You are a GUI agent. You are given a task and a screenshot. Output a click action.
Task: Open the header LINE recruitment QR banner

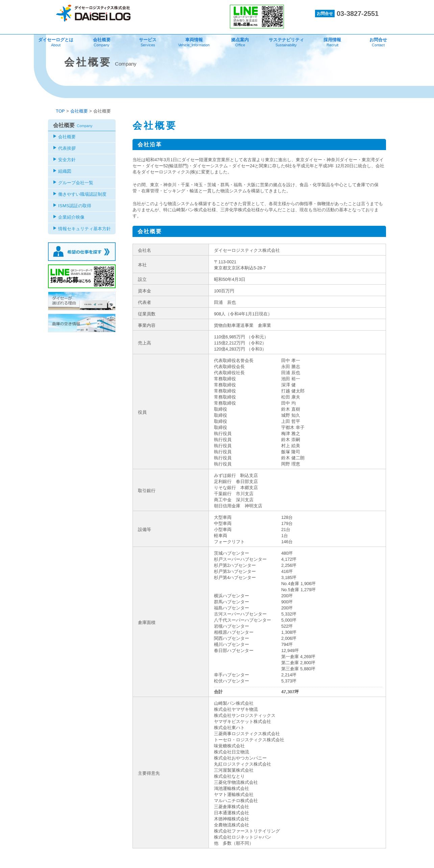(257, 17)
